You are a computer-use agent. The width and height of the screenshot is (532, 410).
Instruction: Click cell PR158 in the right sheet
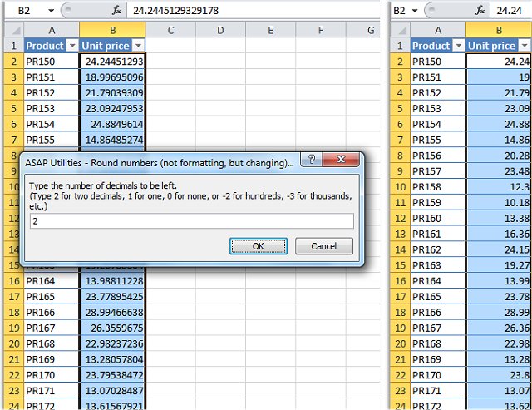[438, 187]
